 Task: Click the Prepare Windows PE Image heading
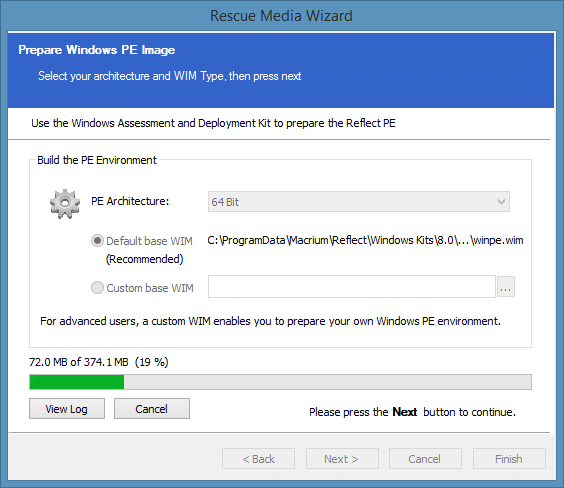pyautogui.click(x=97, y=50)
